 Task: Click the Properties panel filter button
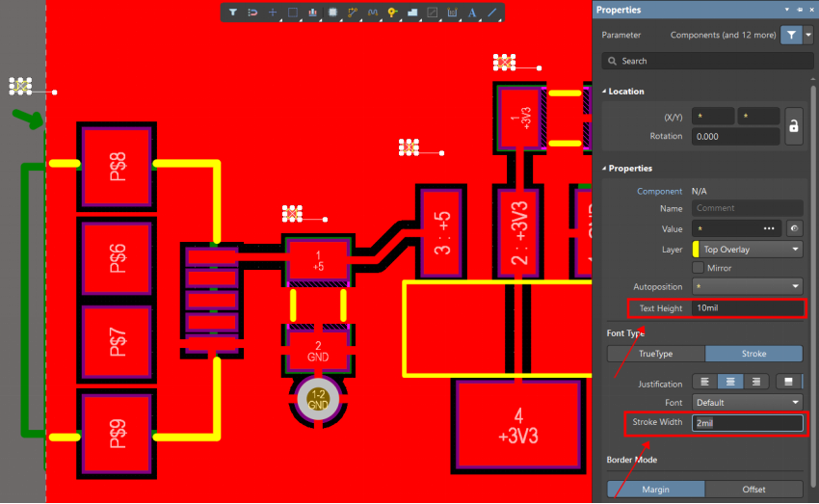[791, 35]
